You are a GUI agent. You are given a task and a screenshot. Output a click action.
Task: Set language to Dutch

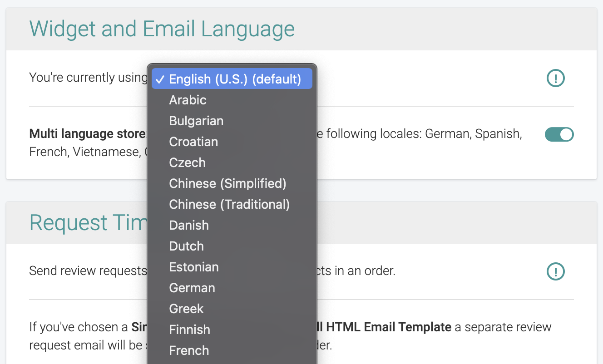[186, 246]
